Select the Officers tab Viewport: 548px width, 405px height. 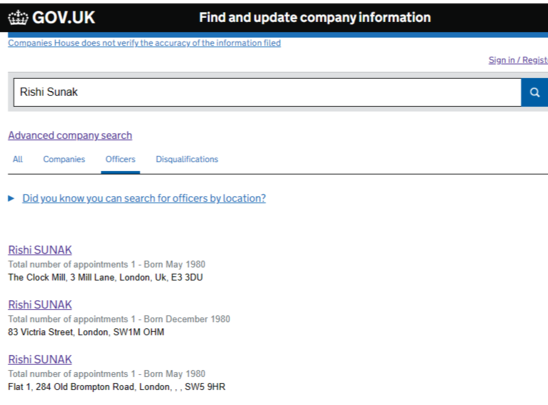pyautogui.click(x=120, y=159)
